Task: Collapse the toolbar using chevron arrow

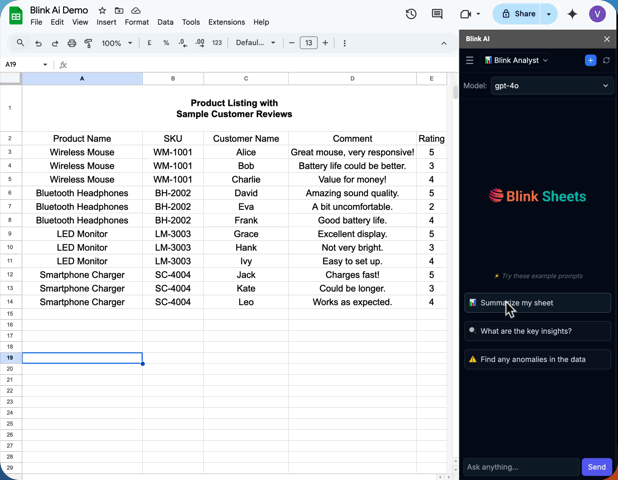Action: point(444,43)
